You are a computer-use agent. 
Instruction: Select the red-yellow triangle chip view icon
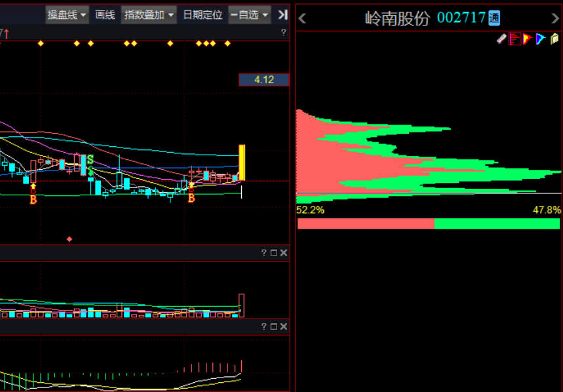tap(528, 39)
